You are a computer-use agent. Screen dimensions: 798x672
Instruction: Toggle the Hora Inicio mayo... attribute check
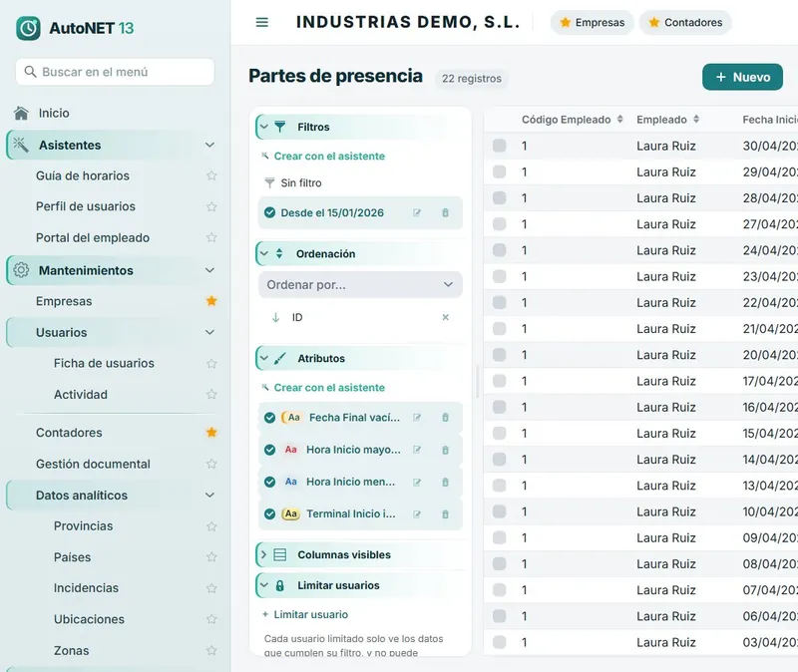tap(269, 450)
